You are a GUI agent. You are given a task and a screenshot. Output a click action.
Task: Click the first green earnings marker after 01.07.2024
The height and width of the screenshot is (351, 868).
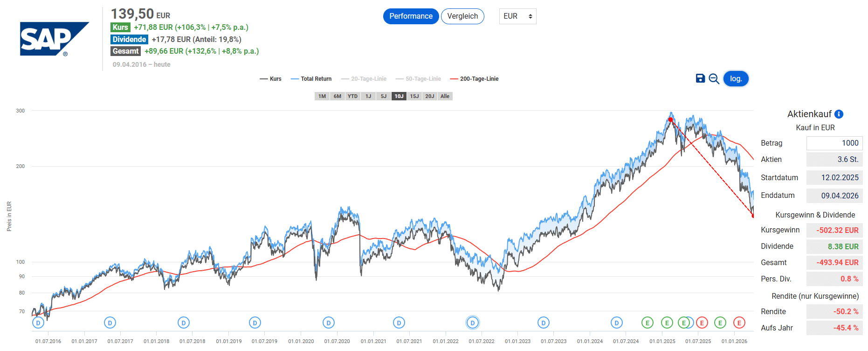(647, 323)
